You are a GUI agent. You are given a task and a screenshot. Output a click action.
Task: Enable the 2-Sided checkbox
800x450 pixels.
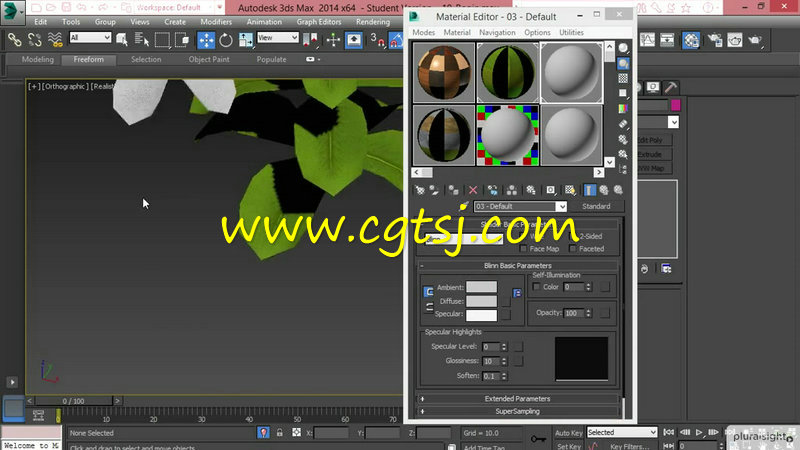pos(572,236)
